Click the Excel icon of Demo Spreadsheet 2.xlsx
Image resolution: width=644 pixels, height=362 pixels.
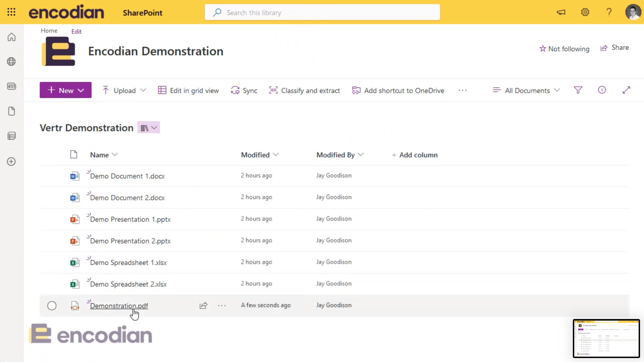coord(75,284)
